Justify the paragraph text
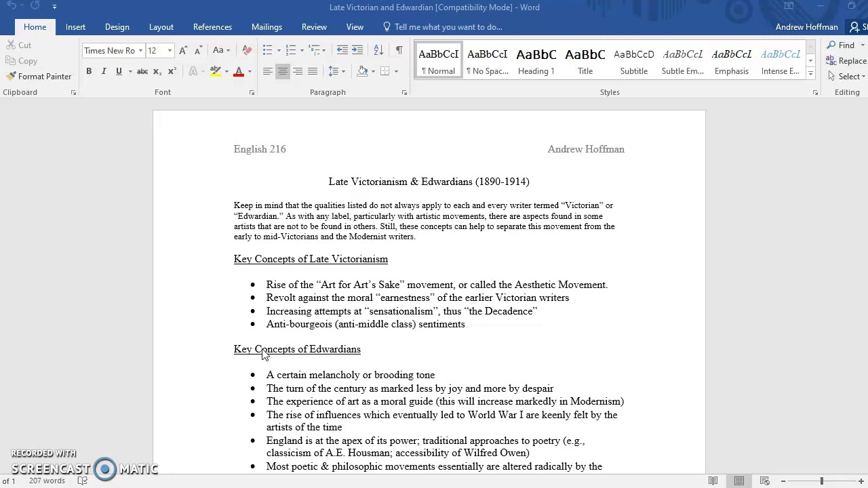868x488 pixels. (313, 71)
